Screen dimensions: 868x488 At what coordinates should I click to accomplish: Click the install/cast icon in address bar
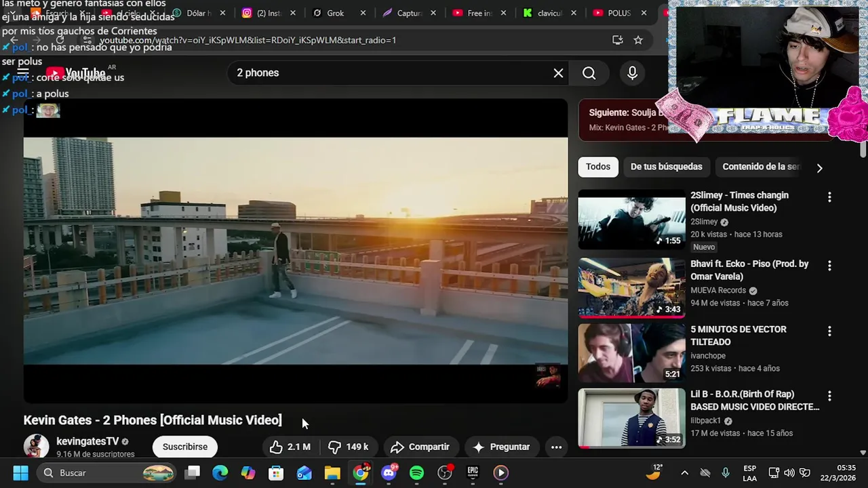(617, 40)
